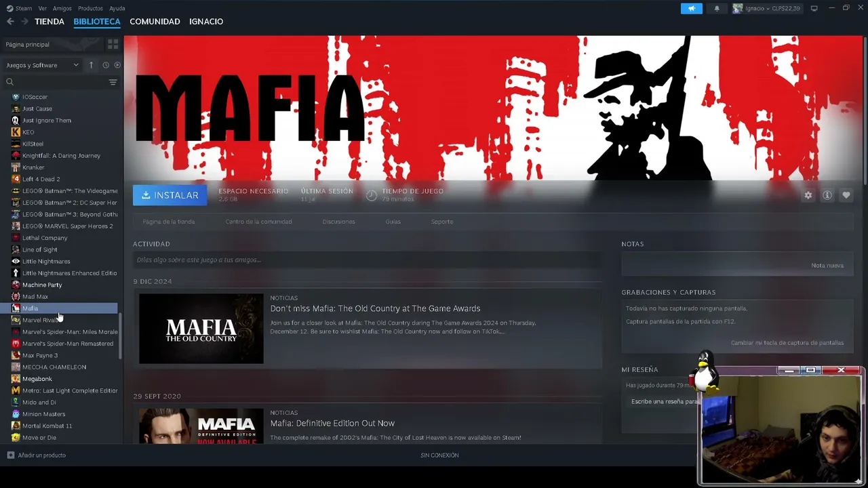The height and width of the screenshot is (488, 868).
Task: Open the Soporte link
Action: pos(442,222)
